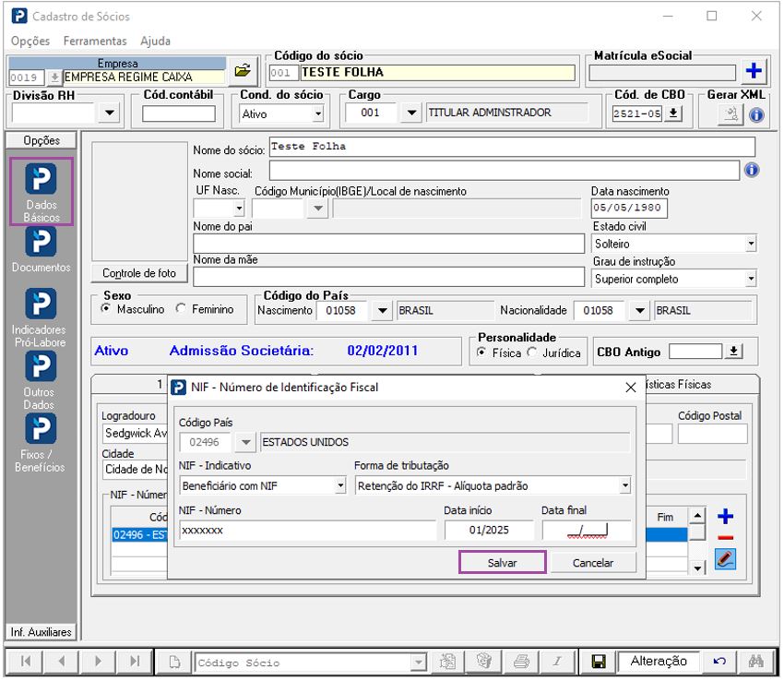784x681 pixels.
Task: Click the printer icon in bottom toolbar
Action: tap(521, 662)
